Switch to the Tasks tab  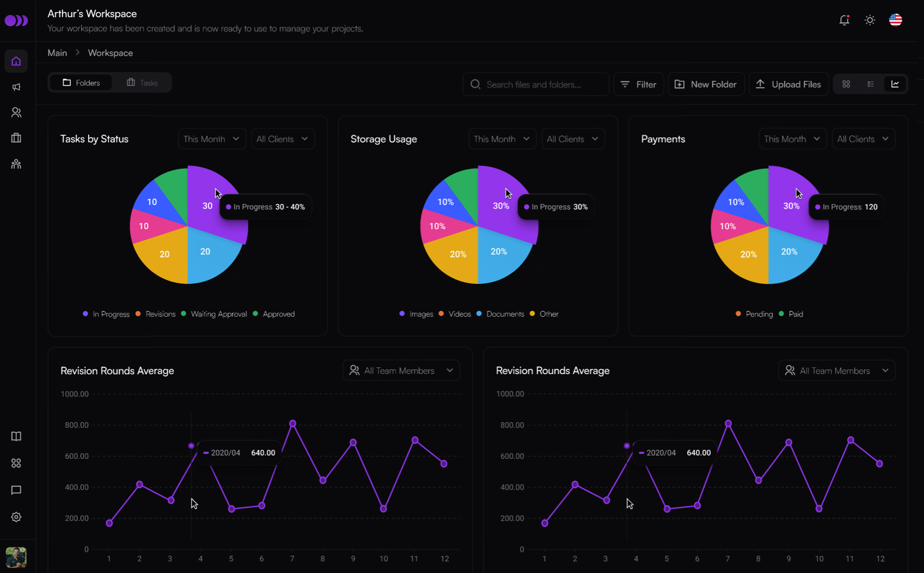[142, 82]
